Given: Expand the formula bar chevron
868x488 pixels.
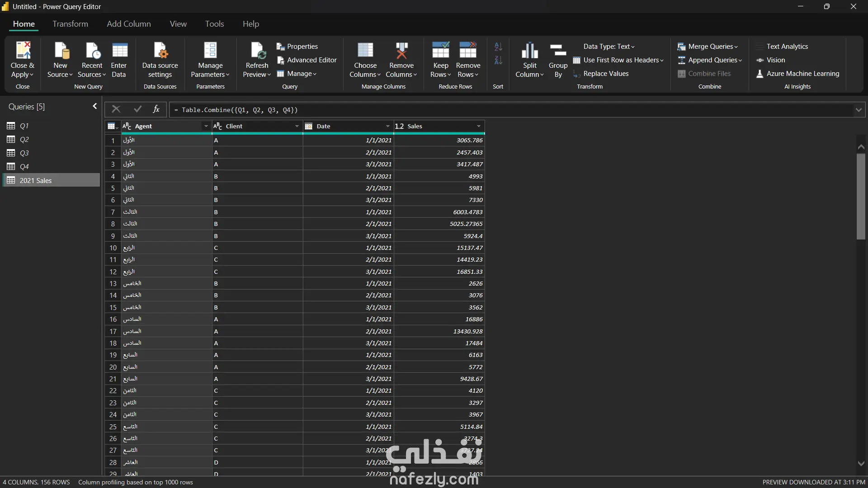Looking at the screenshot, I should pyautogui.click(x=858, y=110).
